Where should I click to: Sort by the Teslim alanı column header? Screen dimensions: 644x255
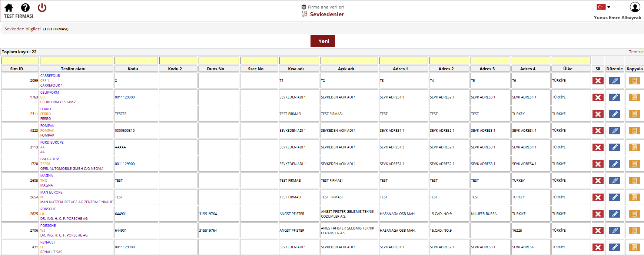point(76,69)
